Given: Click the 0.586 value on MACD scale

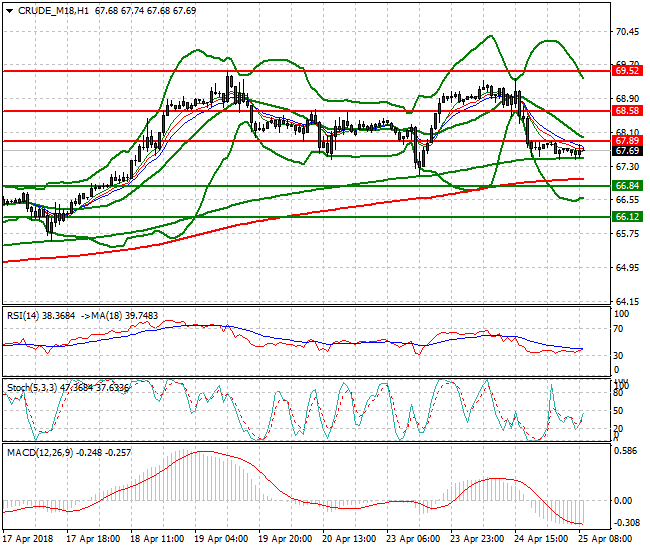Looking at the screenshot, I should pyautogui.click(x=626, y=452).
